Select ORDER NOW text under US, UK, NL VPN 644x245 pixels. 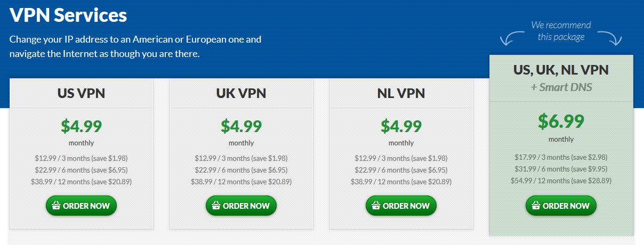click(x=566, y=206)
